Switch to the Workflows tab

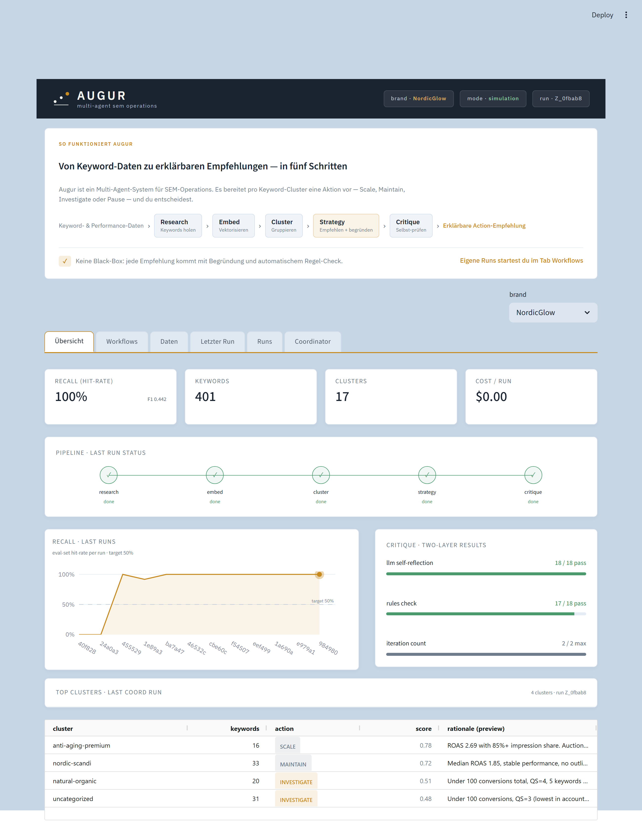(122, 342)
